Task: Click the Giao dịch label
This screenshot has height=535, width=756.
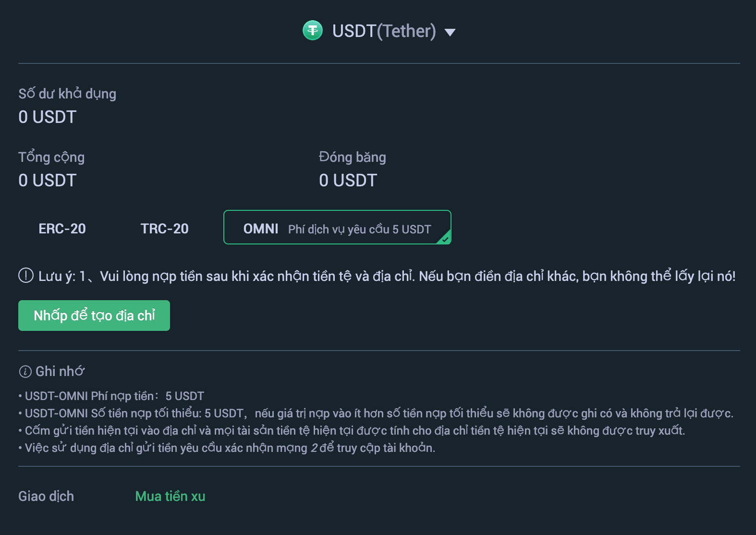Action: pyautogui.click(x=46, y=496)
